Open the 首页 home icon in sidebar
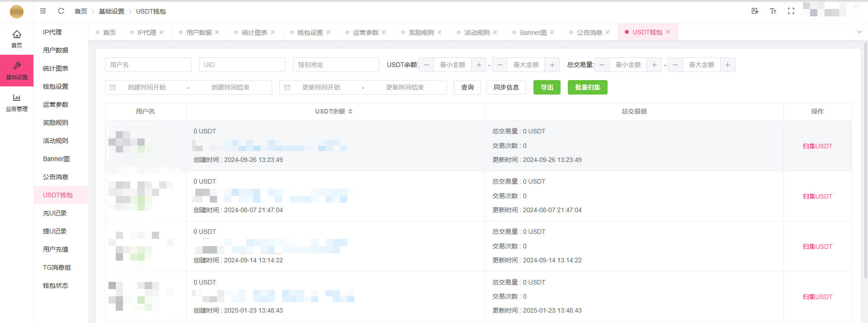Viewport: 868px width, 323px height. [17, 39]
